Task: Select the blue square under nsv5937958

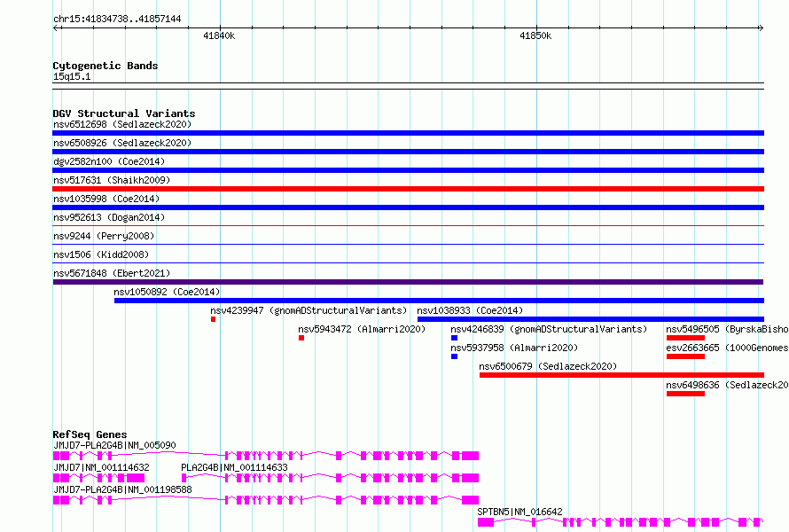Action: [455, 356]
